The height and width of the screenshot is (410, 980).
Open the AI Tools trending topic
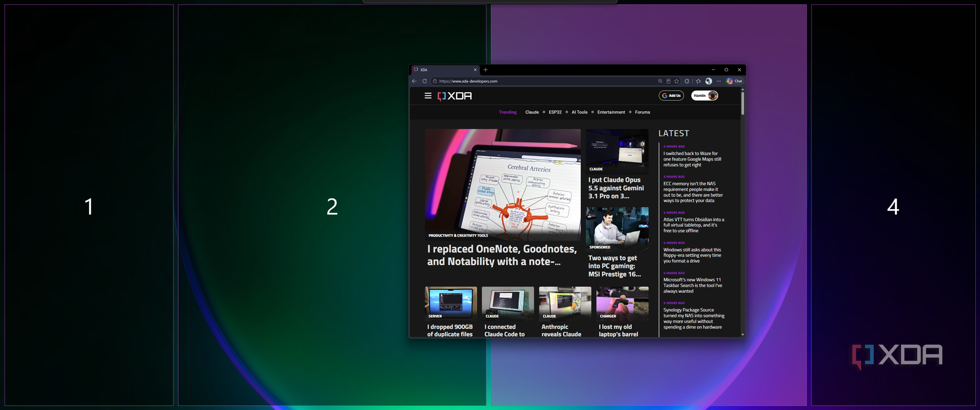pos(580,112)
